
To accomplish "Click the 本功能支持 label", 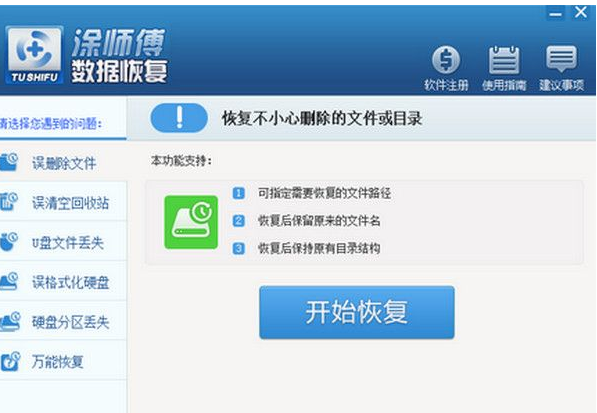I will point(181,161).
